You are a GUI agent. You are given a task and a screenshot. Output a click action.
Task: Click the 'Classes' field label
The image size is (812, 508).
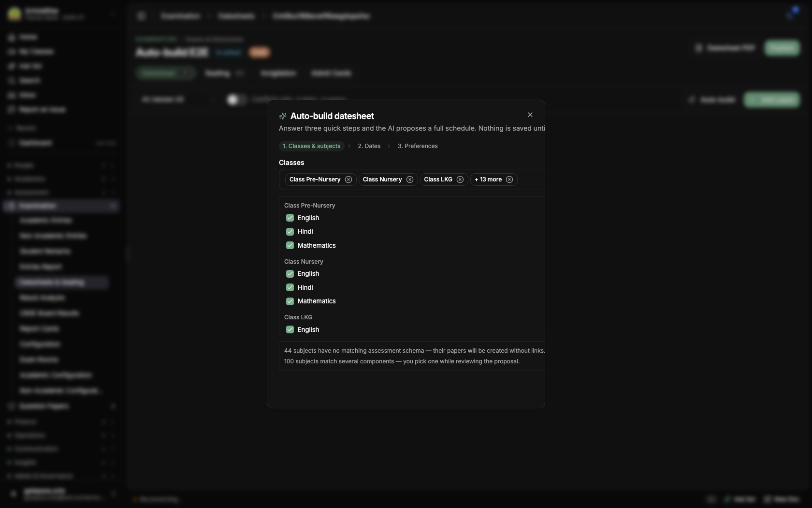pyautogui.click(x=291, y=163)
